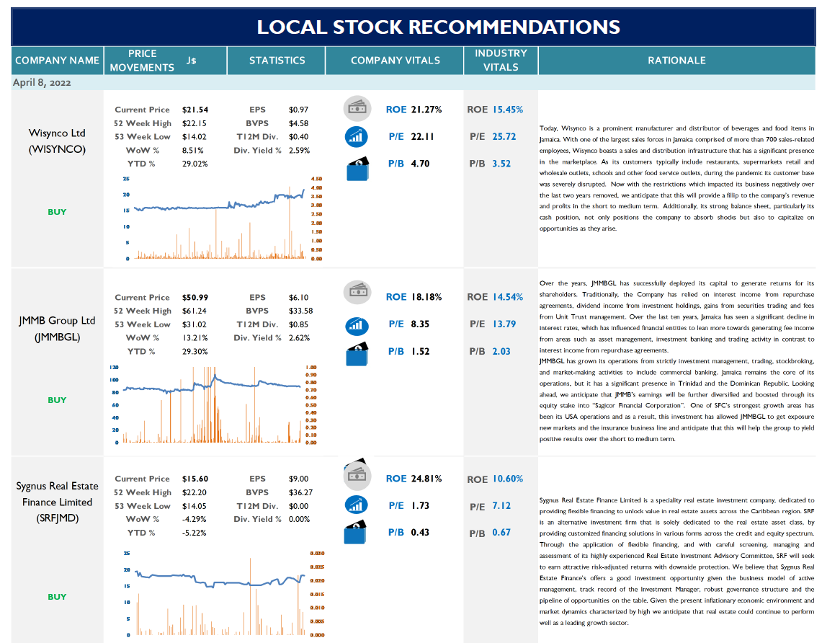Click Wisynco industry ROE 15.45%
Image resolution: width=840 pixels, height=643 pixels.
click(x=508, y=110)
